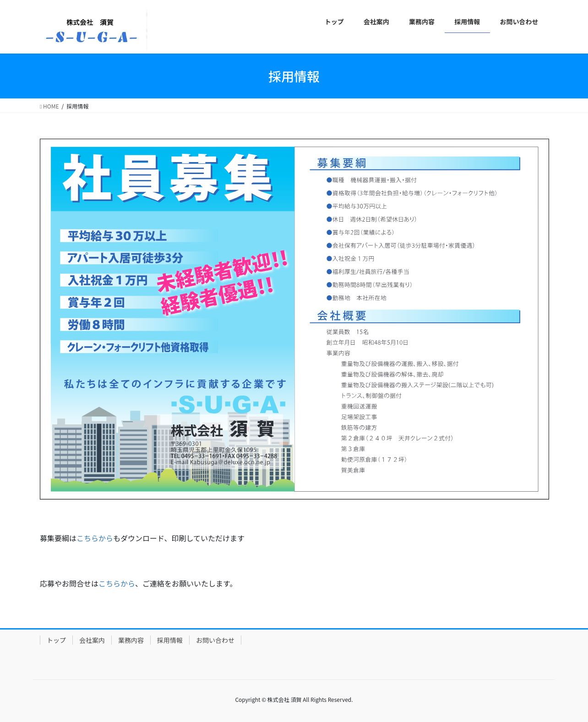Open 会社案内 in the header navigation
588x722 pixels.
(376, 22)
